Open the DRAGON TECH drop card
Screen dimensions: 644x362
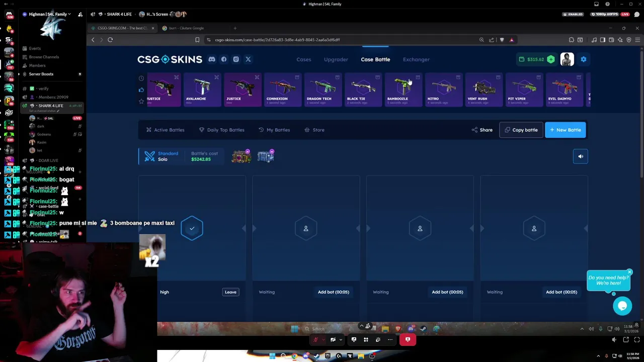coord(323,90)
